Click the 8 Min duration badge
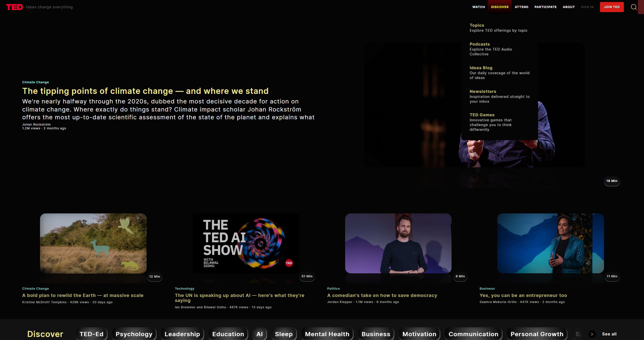The image size is (644, 340). 460,276
